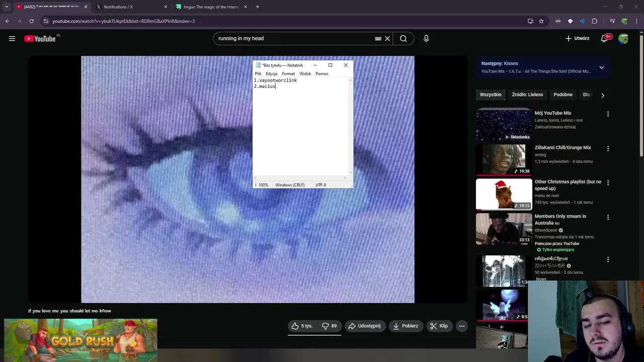Open the browser extensions puzzle icon
This screenshot has height=362, width=644.
(595, 21)
